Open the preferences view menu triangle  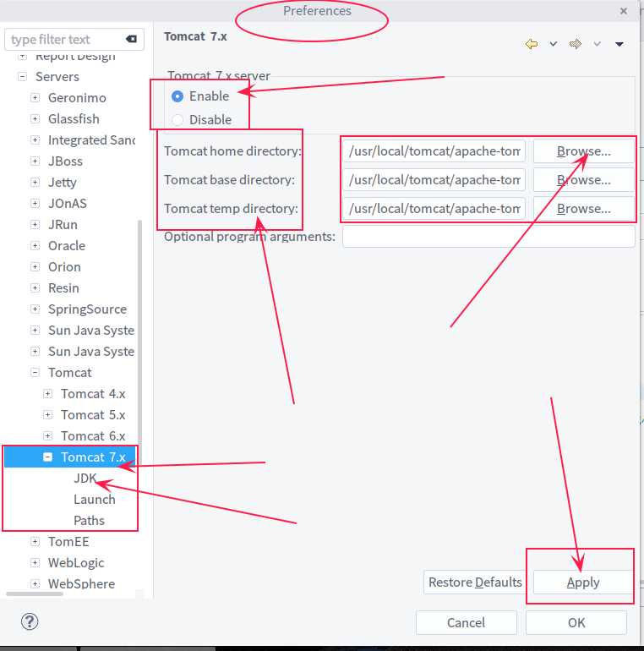619,44
